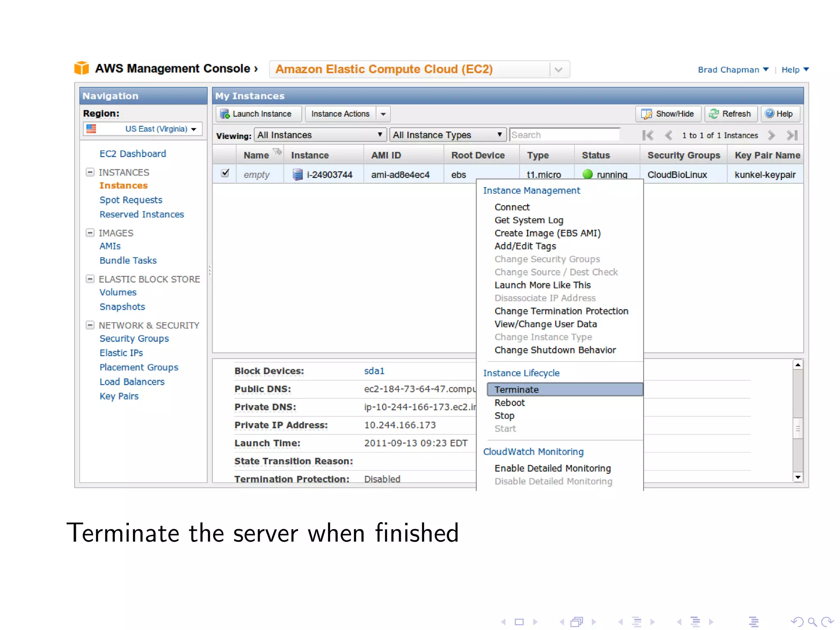The width and height of the screenshot is (840, 630).
Task: Click the details pane scrollbar thumb
Action: 798,429
